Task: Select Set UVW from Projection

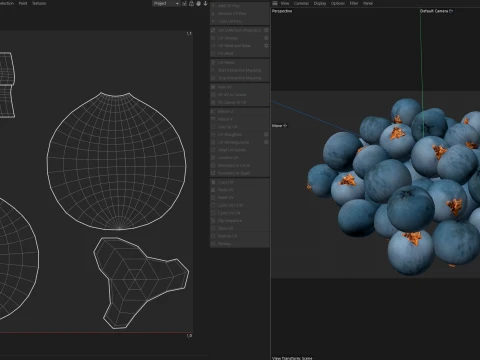Action: (x=237, y=30)
